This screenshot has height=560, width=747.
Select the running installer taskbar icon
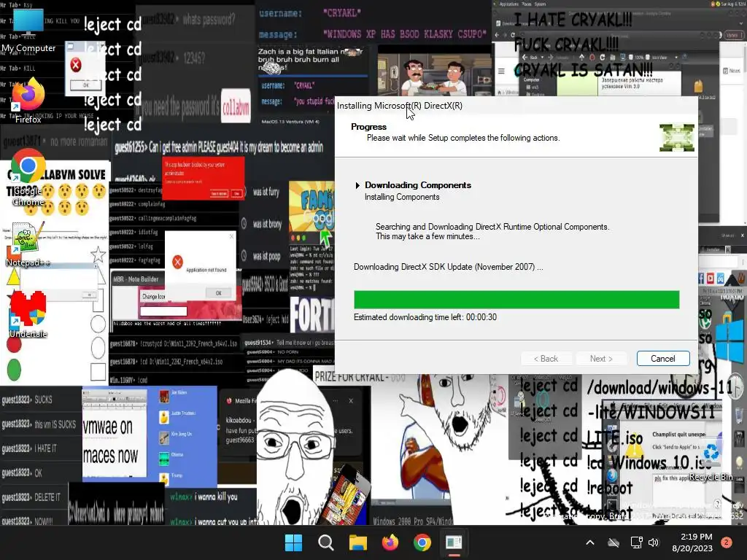[454, 542]
